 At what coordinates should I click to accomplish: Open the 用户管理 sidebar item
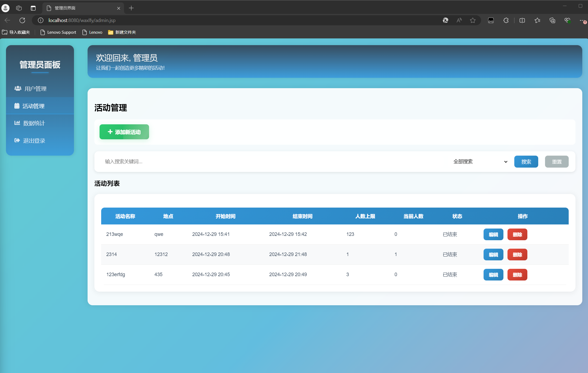(x=35, y=89)
